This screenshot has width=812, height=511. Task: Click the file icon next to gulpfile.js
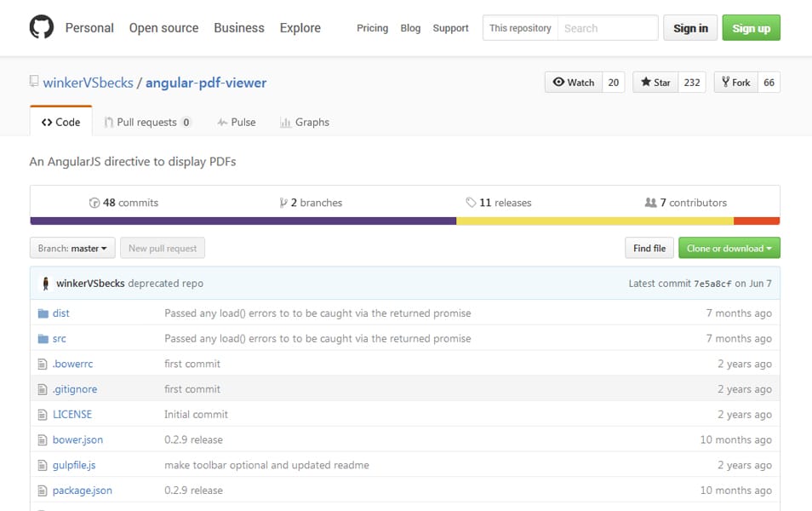coord(43,466)
